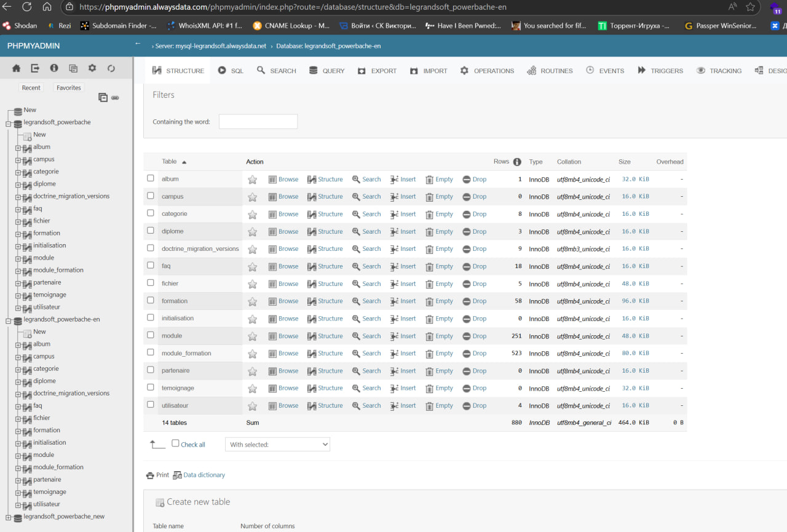Viewport: 787px width, 532px height.
Task: Check the campus table checkbox
Action: point(151,196)
